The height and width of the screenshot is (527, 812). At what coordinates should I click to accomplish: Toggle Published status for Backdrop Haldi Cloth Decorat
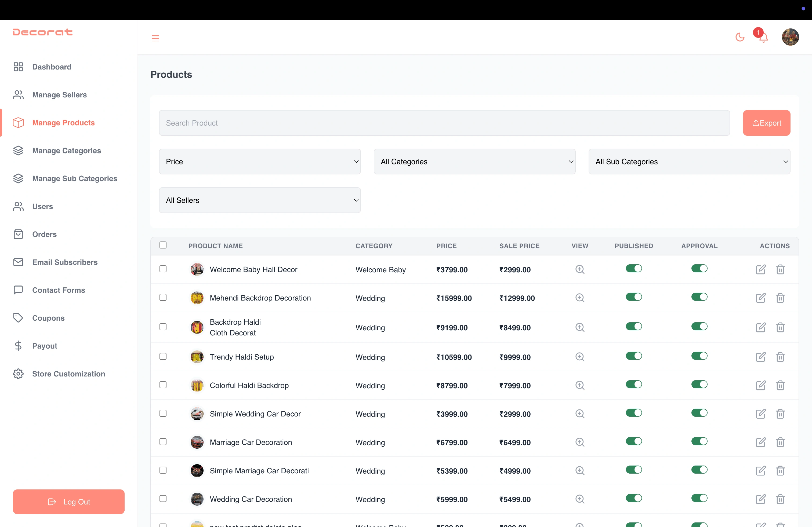[634, 326]
